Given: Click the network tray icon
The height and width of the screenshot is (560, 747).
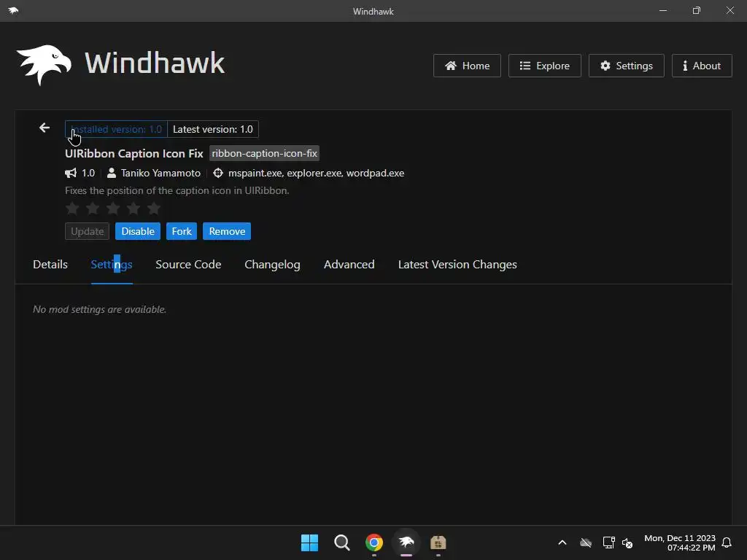Looking at the screenshot, I should (608, 542).
